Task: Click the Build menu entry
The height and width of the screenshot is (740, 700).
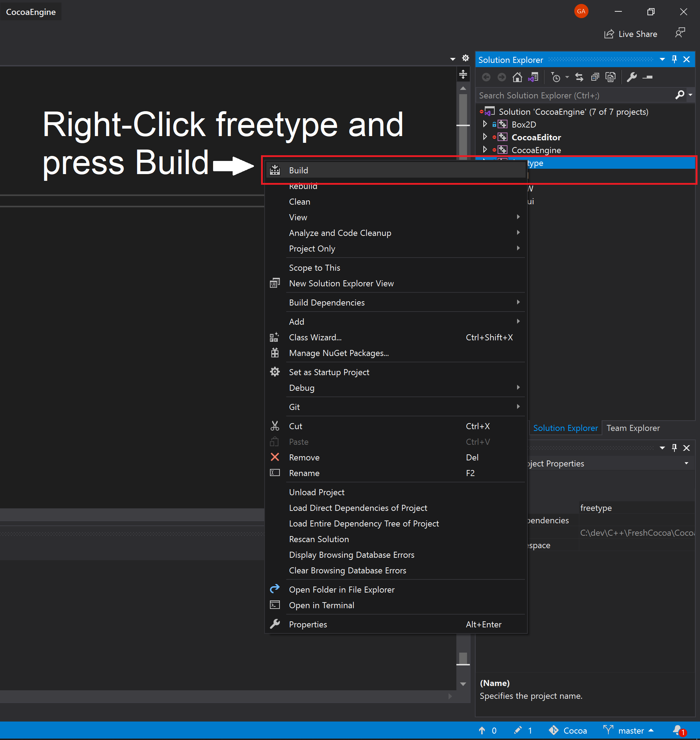Action: point(395,170)
